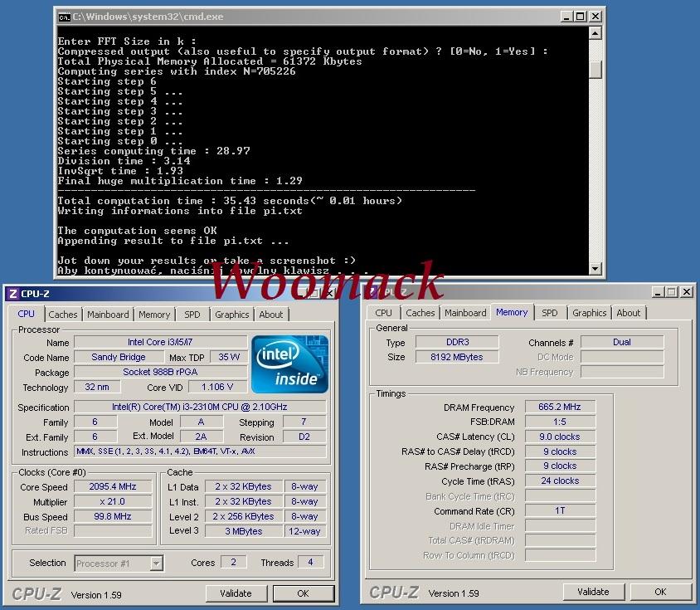This screenshot has width=700, height=610.
Task: Open the SPD tab in left CPU-Z window
Action: click(x=192, y=315)
